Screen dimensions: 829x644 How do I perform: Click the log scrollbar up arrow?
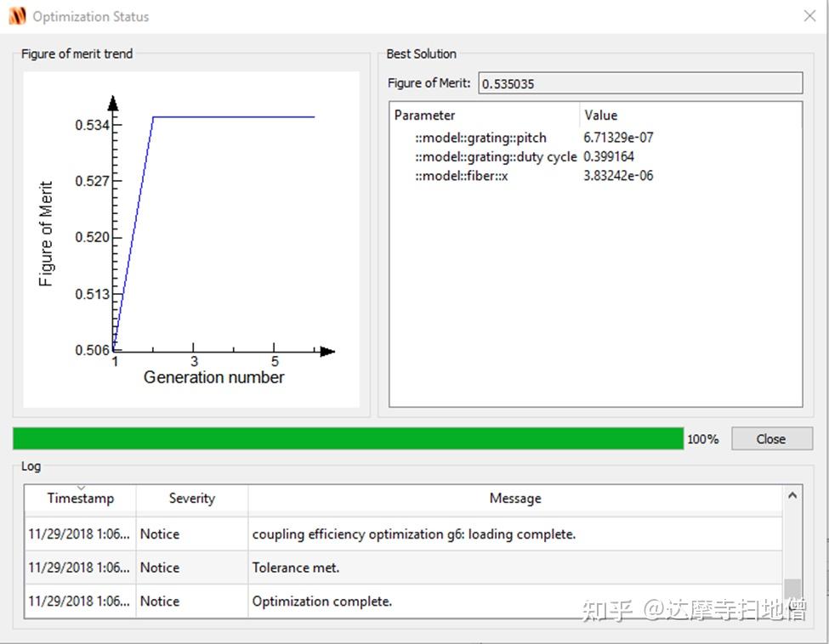[792, 495]
